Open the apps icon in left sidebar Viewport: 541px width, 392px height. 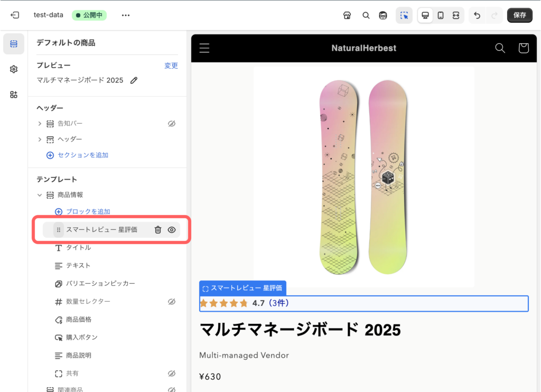tap(14, 95)
